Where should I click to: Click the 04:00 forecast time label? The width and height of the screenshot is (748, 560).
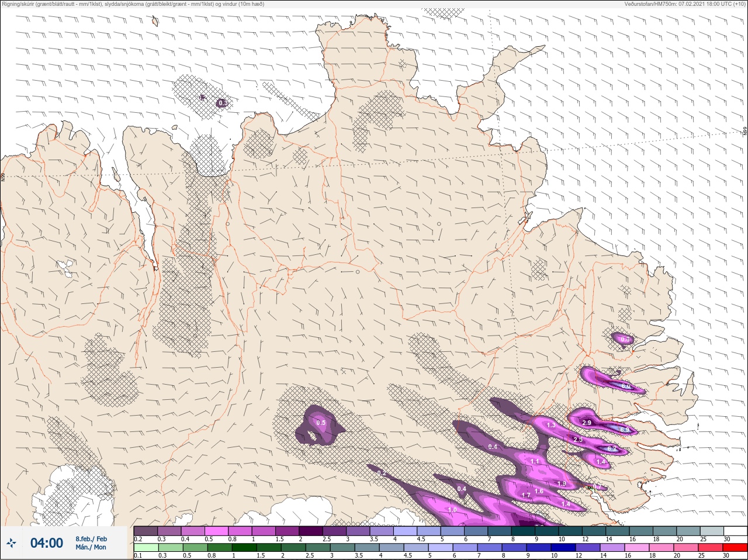(47, 543)
